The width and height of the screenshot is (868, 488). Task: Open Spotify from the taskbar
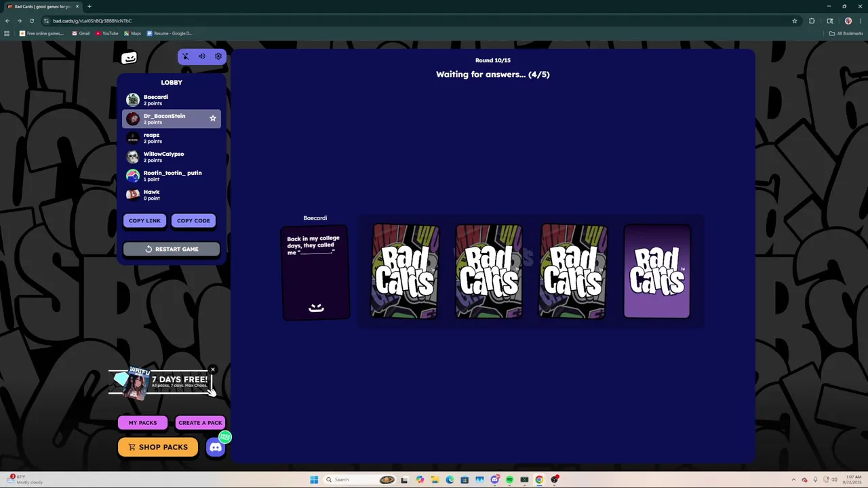tap(509, 480)
